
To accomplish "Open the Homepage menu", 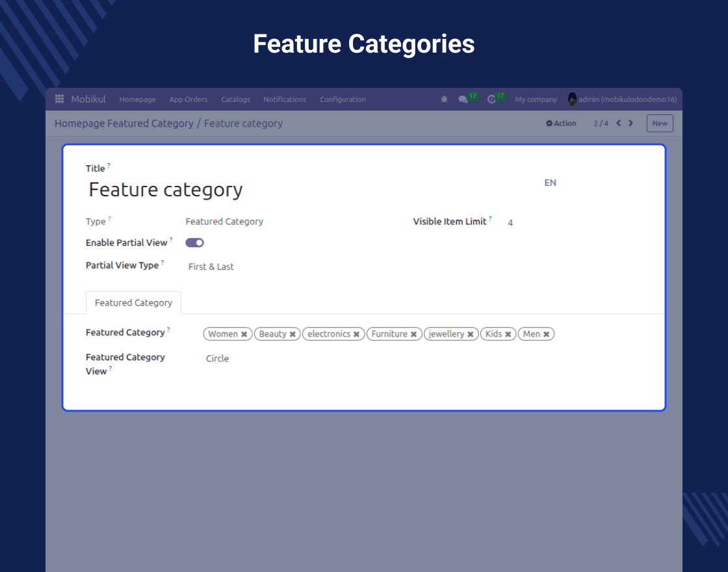I will click(x=137, y=99).
